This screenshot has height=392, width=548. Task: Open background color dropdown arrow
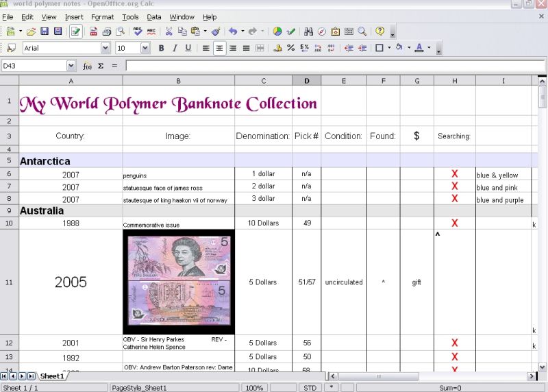click(409, 48)
